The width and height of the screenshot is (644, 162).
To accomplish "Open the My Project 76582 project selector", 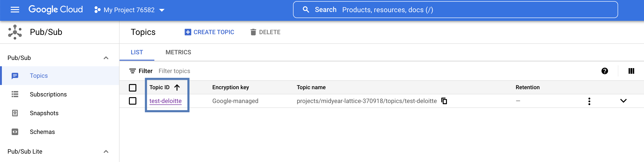I will click(129, 10).
